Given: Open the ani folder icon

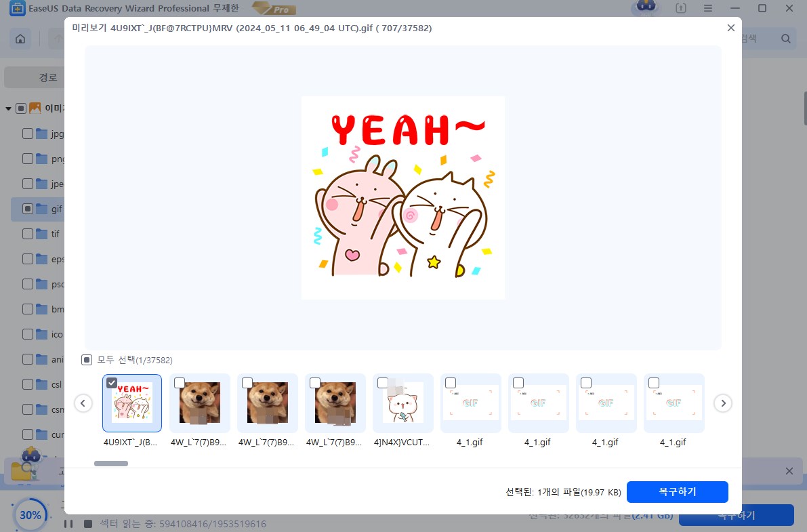Looking at the screenshot, I should pos(42,359).
